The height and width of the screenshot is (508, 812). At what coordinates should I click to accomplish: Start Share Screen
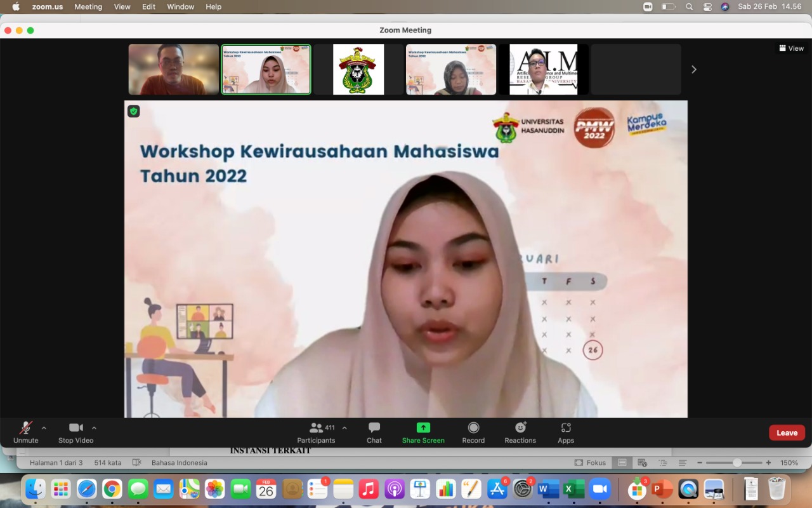pos(423,432)
